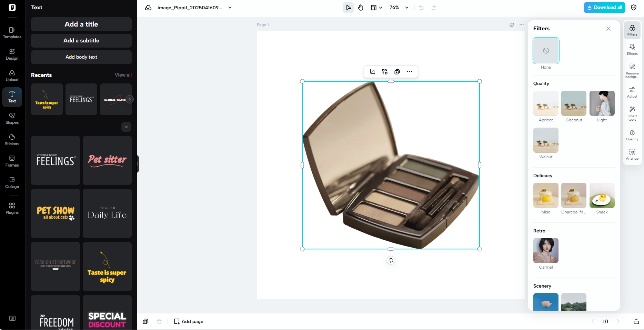The height and width of the screenshot is (330, 644).
Task: Switch to the Text tab
Action: 12,97
